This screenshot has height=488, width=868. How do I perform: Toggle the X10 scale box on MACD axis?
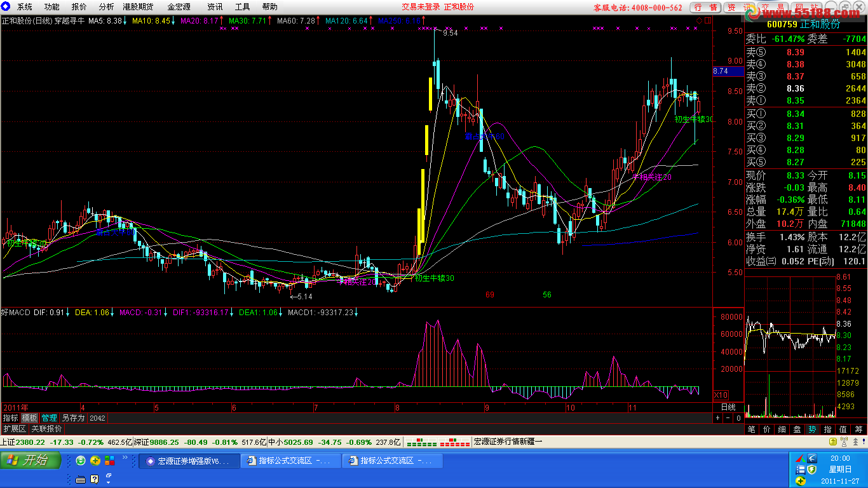[721, 395]
